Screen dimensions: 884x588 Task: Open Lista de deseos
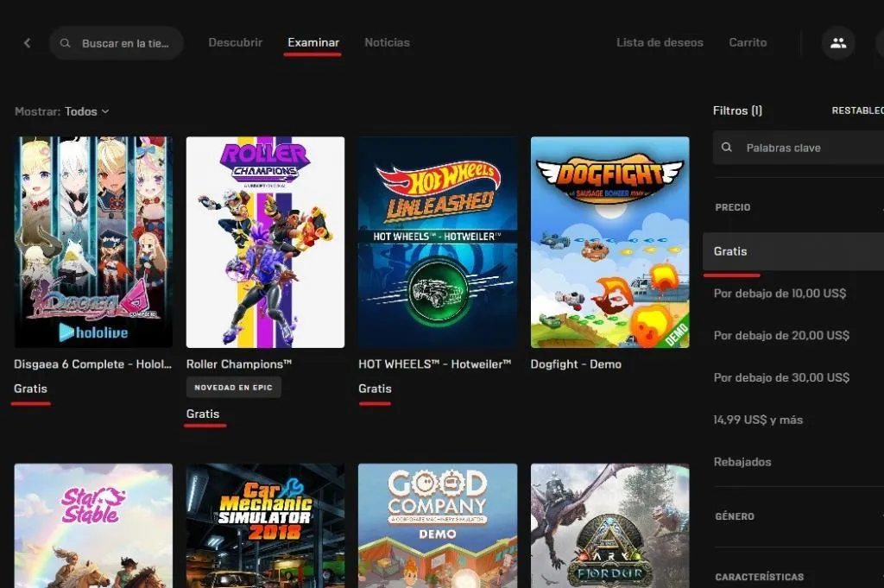pyautogui.click(x=660, y=41)
